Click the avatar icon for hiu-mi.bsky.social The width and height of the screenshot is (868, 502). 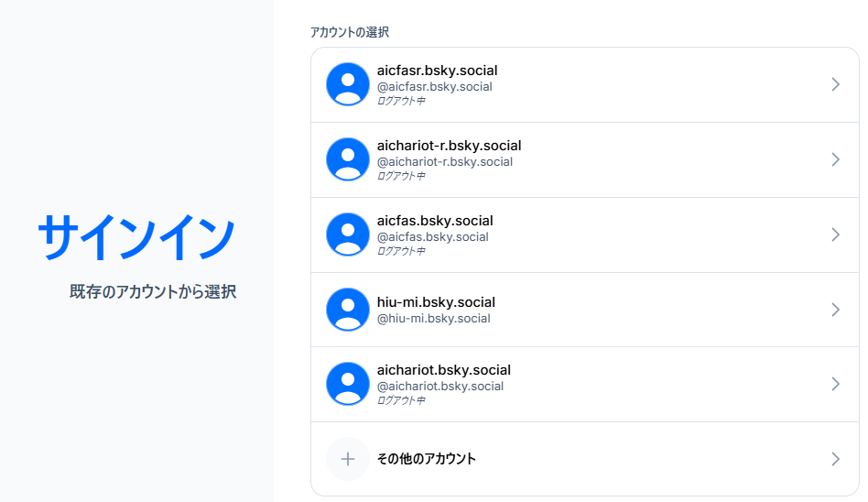(x=348, y=310)
